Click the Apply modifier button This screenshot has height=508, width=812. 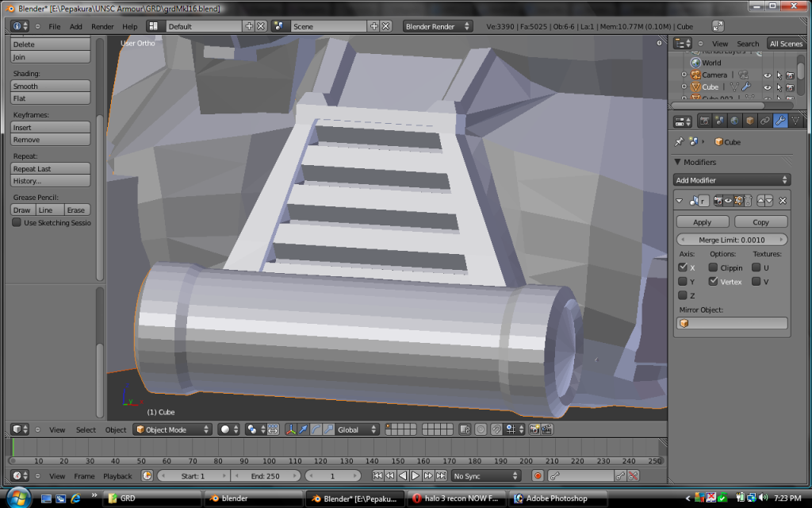pyautogui.click(x=703, y=222)
